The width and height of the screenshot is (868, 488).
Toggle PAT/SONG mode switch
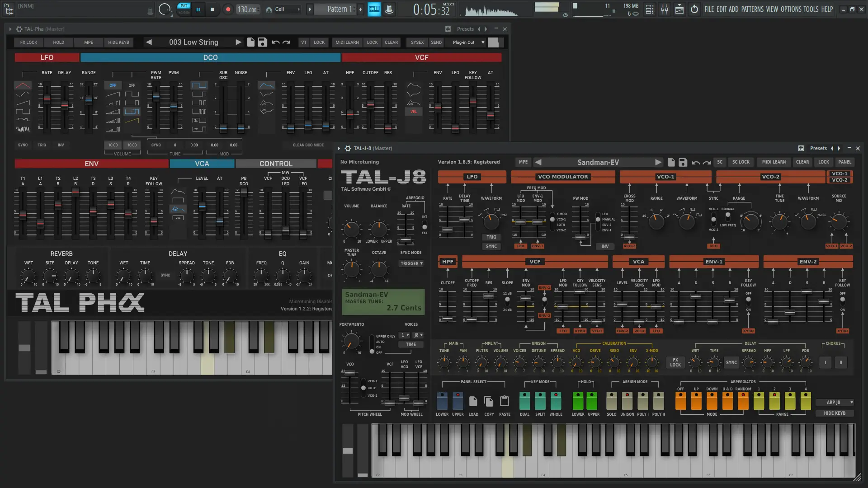tap(184, 9)
